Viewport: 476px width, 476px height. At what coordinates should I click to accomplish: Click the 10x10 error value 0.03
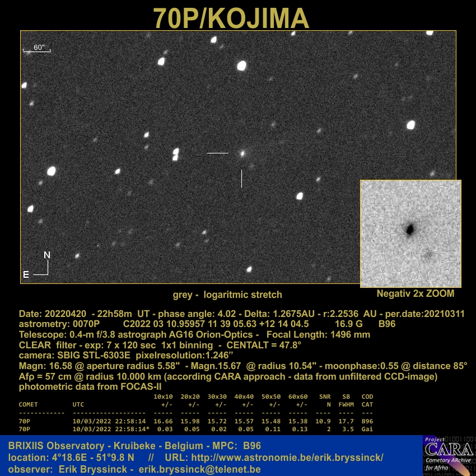coord(165,430)
